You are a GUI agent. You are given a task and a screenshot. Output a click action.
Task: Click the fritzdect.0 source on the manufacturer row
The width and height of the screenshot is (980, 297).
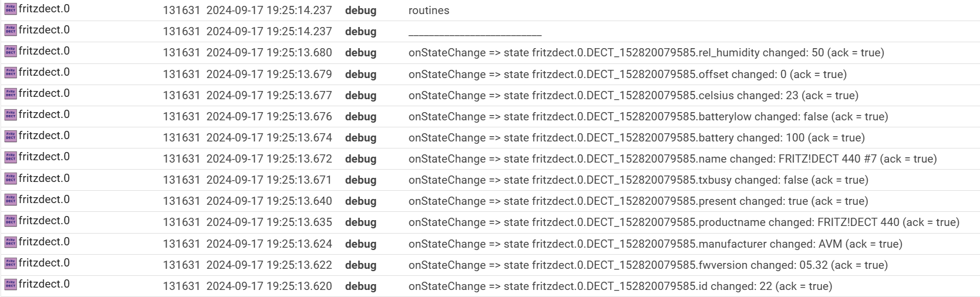tap(44, 241)
